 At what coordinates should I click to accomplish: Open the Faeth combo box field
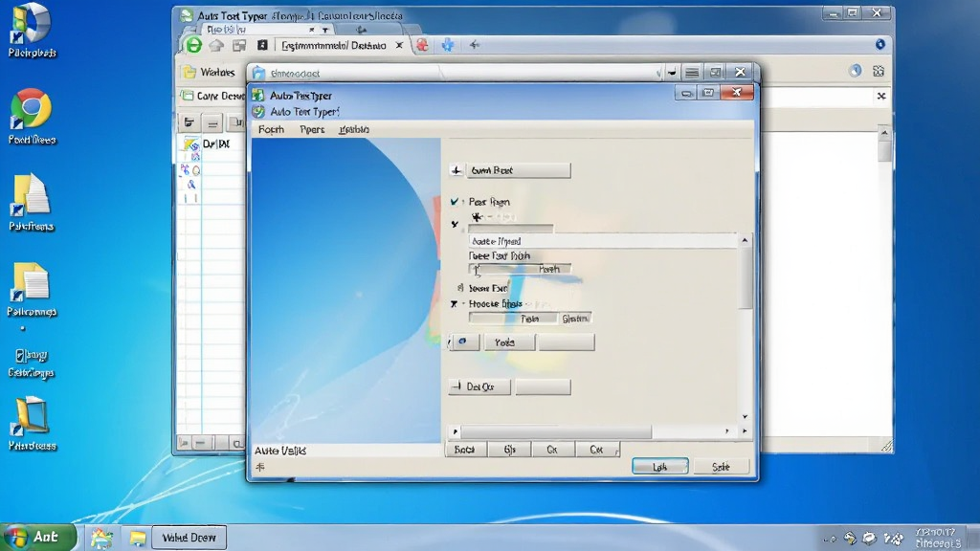click(520, 269)
